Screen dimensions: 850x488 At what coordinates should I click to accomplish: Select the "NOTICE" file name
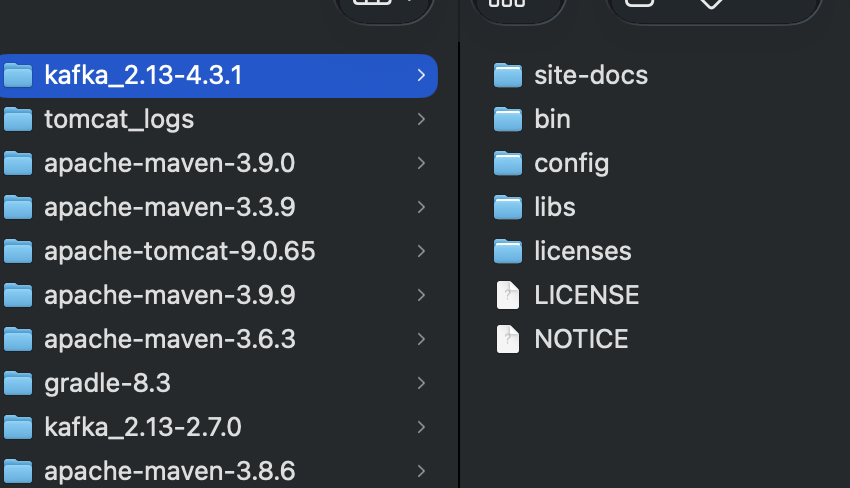[x=581, y=339]
